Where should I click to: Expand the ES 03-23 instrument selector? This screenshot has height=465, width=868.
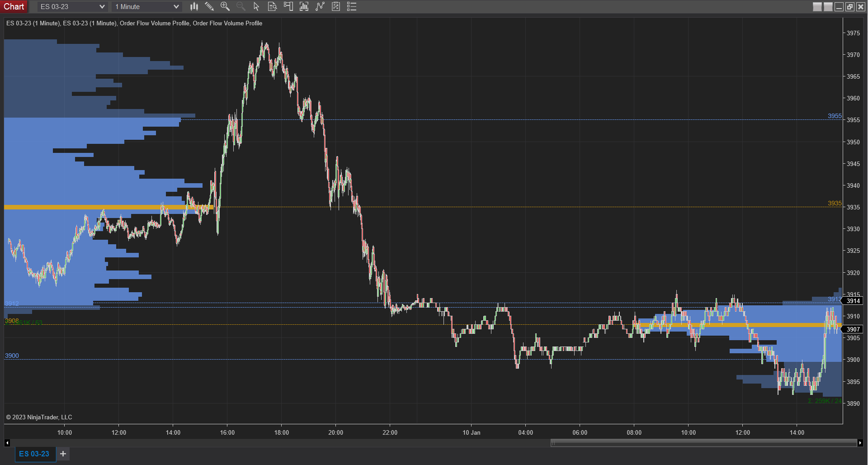tap(72, 7)
